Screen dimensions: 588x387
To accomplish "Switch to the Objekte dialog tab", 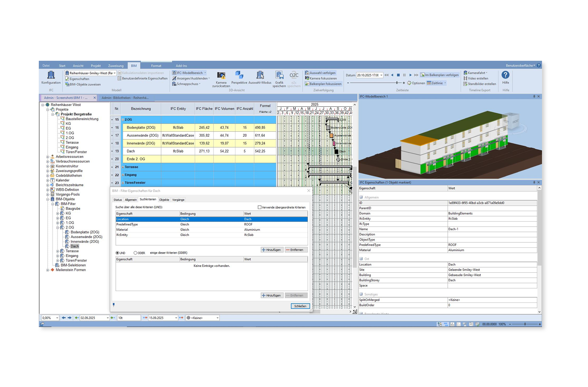I will tap(164, 200).
